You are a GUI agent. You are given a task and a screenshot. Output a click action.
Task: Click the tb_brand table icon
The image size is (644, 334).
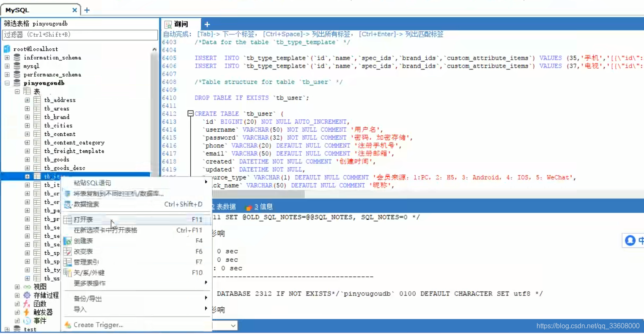coord(37,117)
